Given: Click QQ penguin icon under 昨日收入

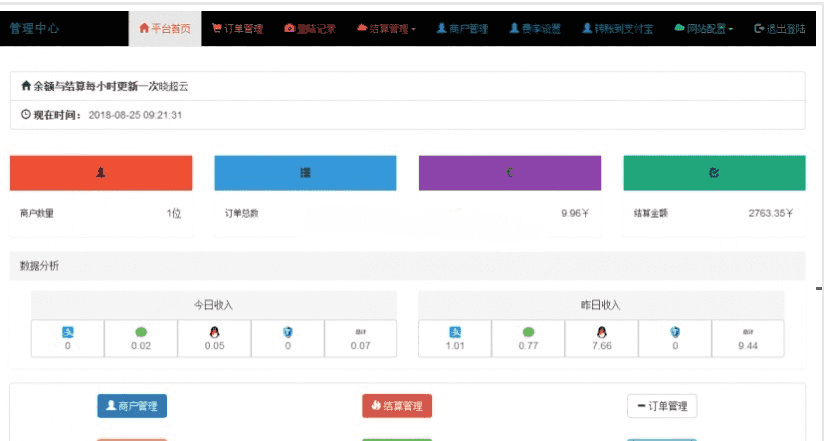Looking at the screenshot, I should [x=602, y=332].
